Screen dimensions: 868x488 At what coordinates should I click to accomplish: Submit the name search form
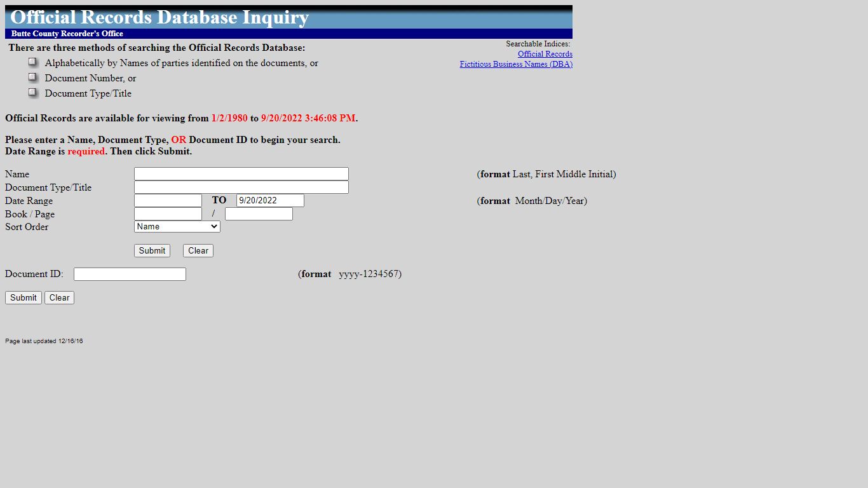pos(152,251)
